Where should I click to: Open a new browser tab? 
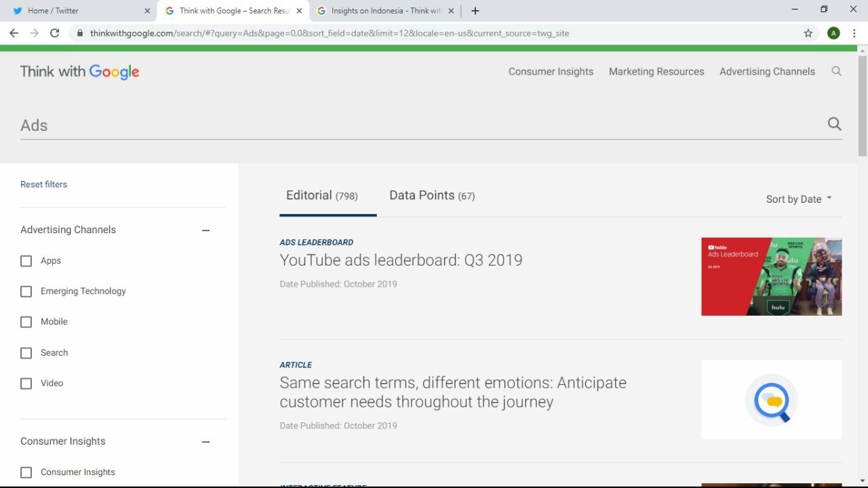tap(475, 11)
